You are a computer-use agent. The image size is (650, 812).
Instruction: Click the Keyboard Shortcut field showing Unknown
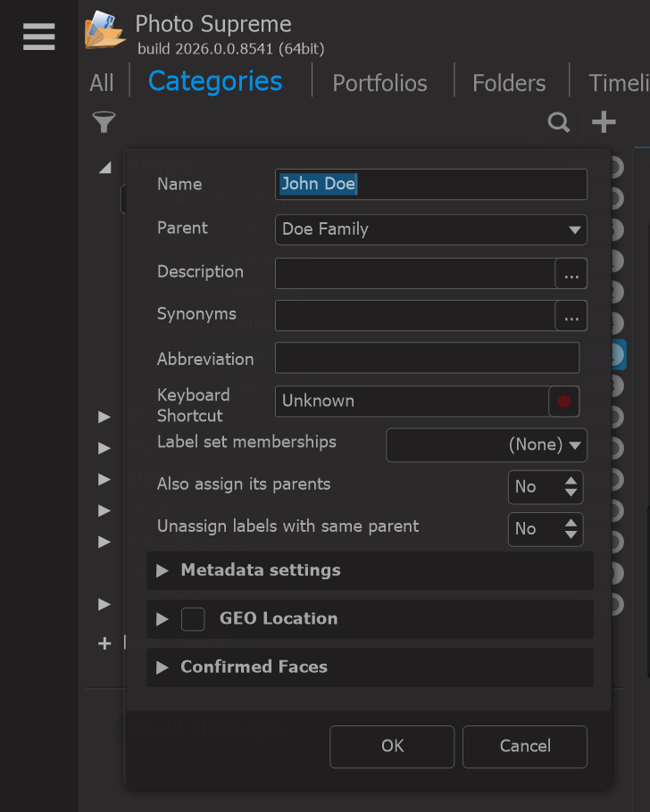[x=412, y=402]
